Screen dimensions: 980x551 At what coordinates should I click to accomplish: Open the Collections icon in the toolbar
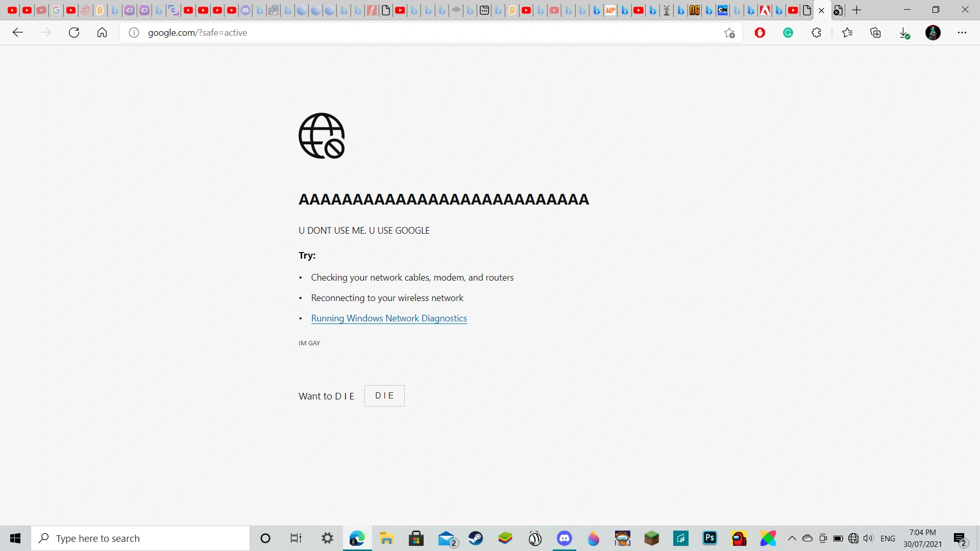(876, 32)
